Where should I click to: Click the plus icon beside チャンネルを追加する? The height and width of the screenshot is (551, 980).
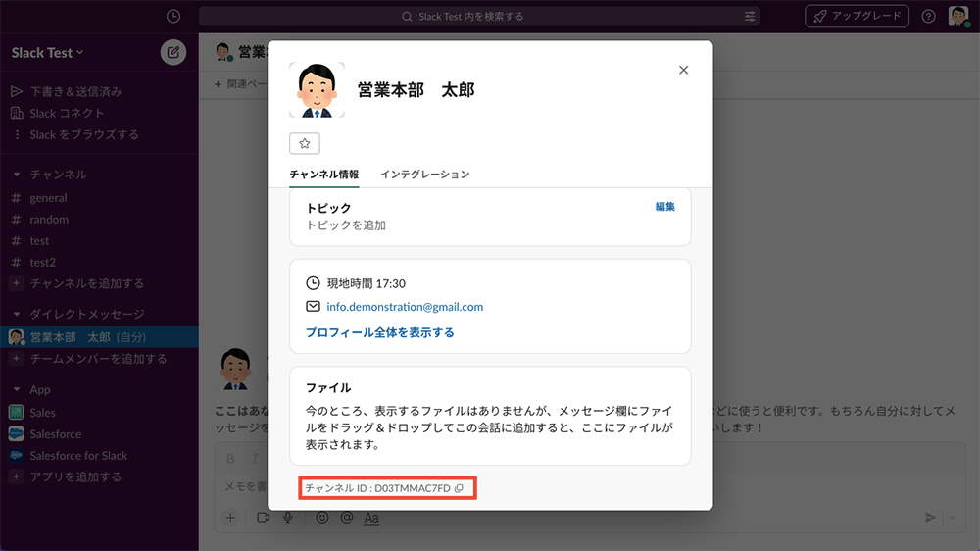pos(17,283)
